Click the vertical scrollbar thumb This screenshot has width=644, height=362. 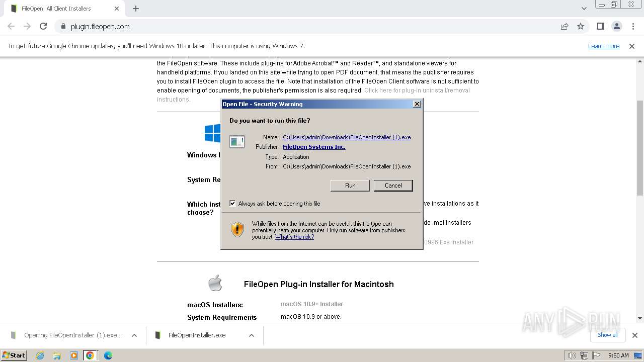pyautogui.click(x=640, y=148)
